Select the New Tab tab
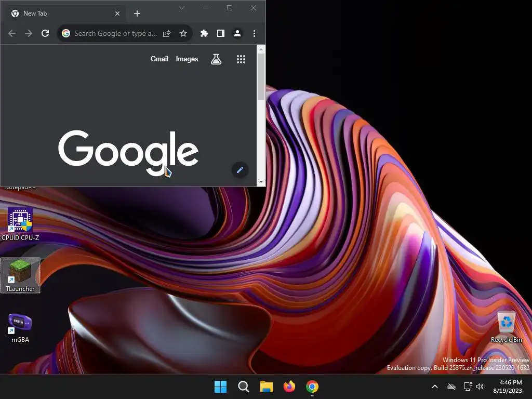The width and height of the screenshot is (532, 399). tap(64, 14)
